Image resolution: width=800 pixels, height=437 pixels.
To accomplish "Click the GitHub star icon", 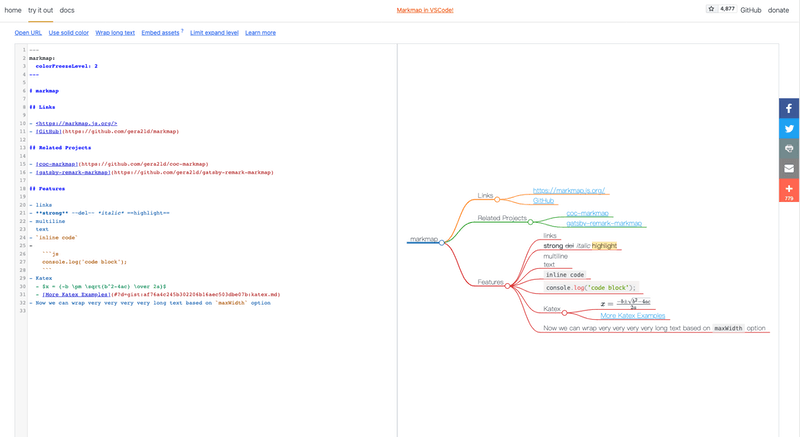I will 711,9.
